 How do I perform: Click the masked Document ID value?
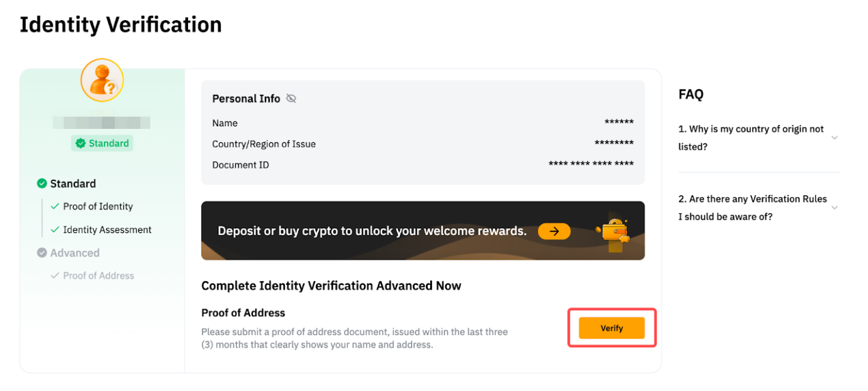(x=591, y=165)
